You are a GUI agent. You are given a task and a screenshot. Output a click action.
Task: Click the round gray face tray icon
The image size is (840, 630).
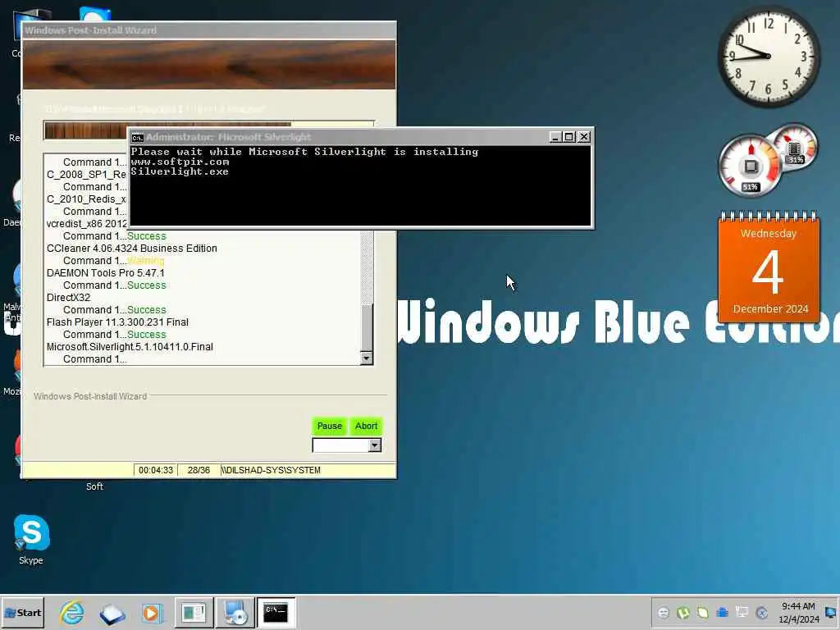[663, 612]
